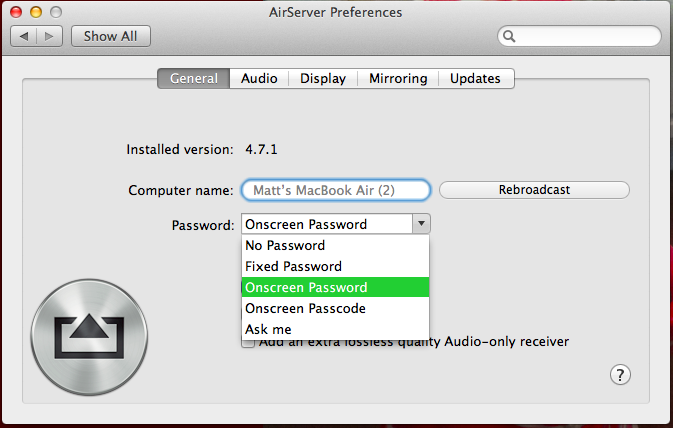Viewport: 673px width, 428px height.
Task: Go to the Mirroring tab
Action: 398,78
